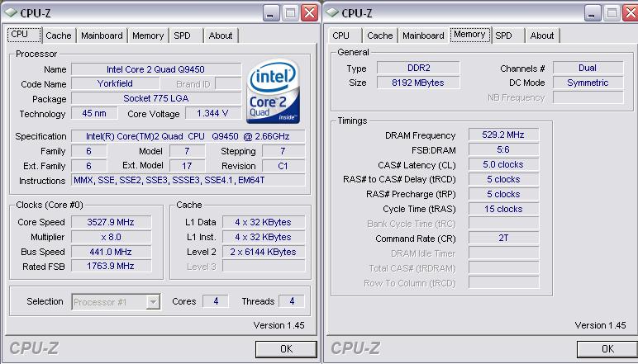This screenshot has width=638, height=364.
Task: Click the 45 nm technology value
Action: 94,113
